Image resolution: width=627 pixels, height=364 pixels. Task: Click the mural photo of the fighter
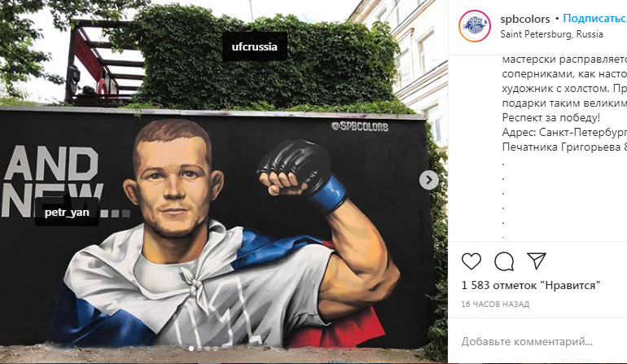pyautogui.click(x=224, y=182)
